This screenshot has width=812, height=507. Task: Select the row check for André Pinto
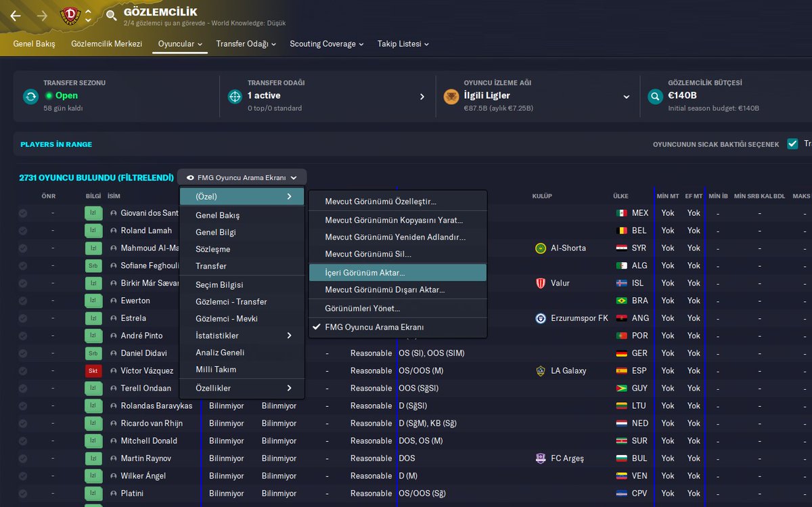[x=23, y=336]
